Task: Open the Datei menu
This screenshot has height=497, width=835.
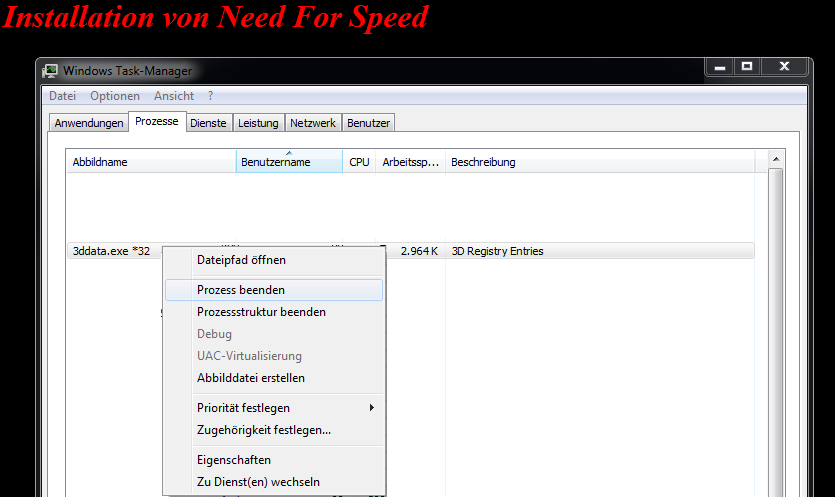Action: click(62, 96)
